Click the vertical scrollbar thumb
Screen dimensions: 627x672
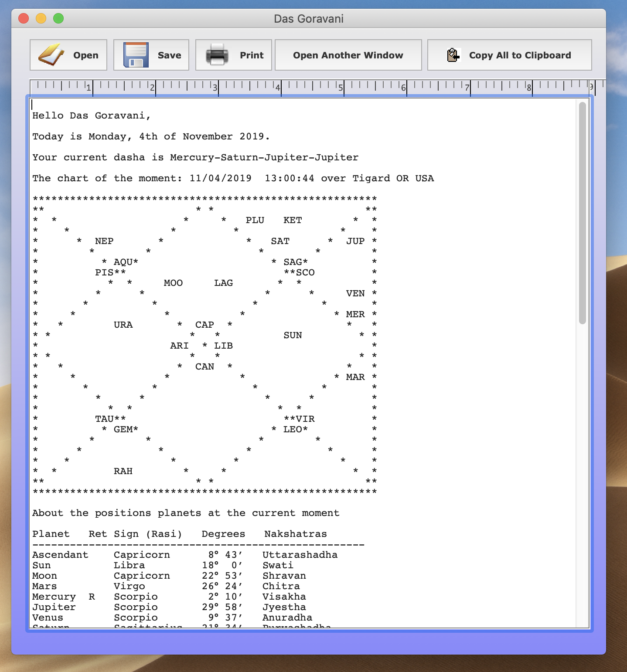pyautogui.click(x=582, y=213)
